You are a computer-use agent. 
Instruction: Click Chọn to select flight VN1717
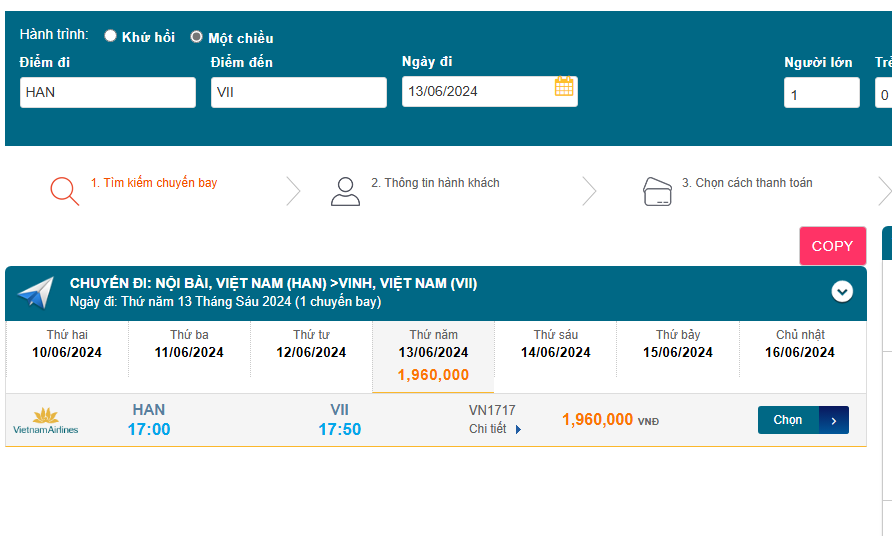(x=788, y=421)
